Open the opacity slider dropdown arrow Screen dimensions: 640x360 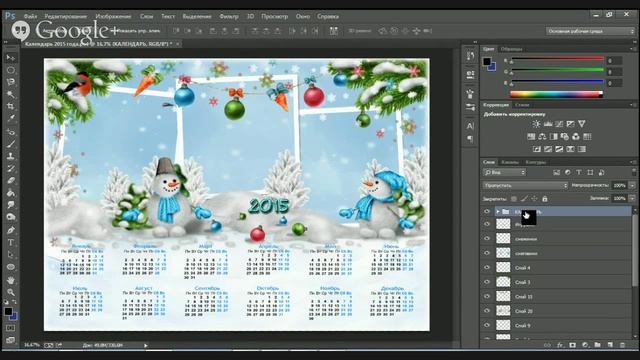632,185
